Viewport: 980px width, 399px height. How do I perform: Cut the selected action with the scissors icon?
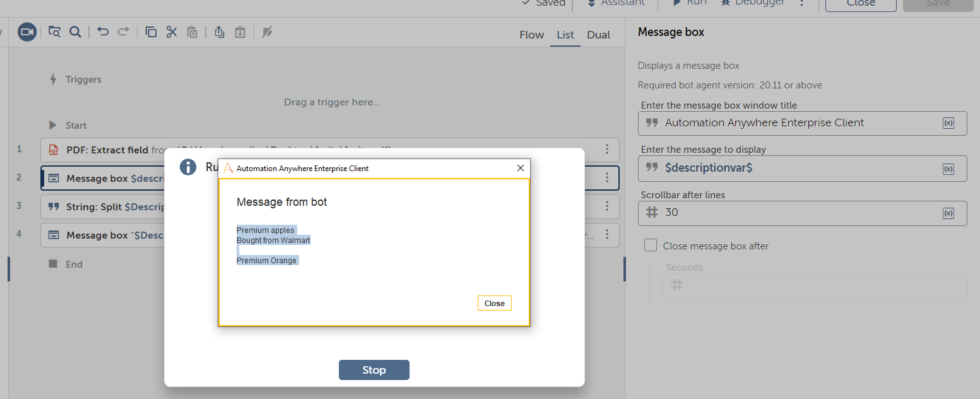pos(172,32)
